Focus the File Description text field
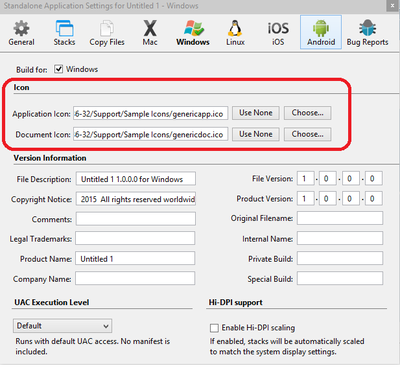Screen dimensions: 400x377 click(x=136, y=179)
